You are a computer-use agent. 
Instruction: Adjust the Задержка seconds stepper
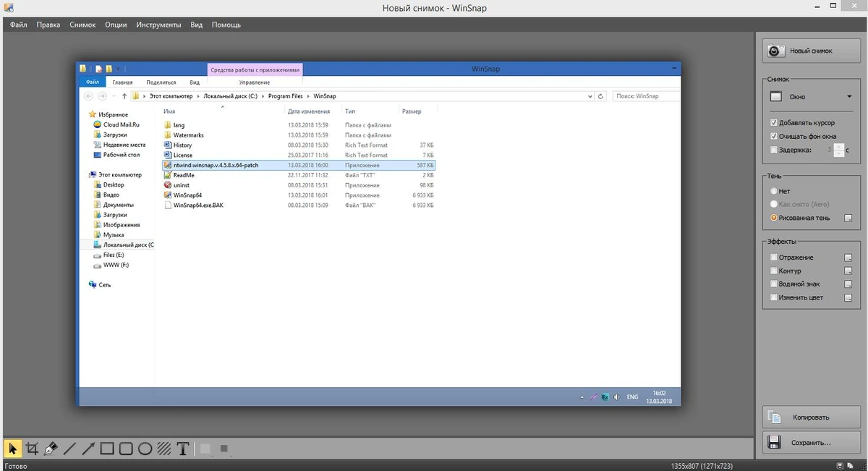coord(839,150)
